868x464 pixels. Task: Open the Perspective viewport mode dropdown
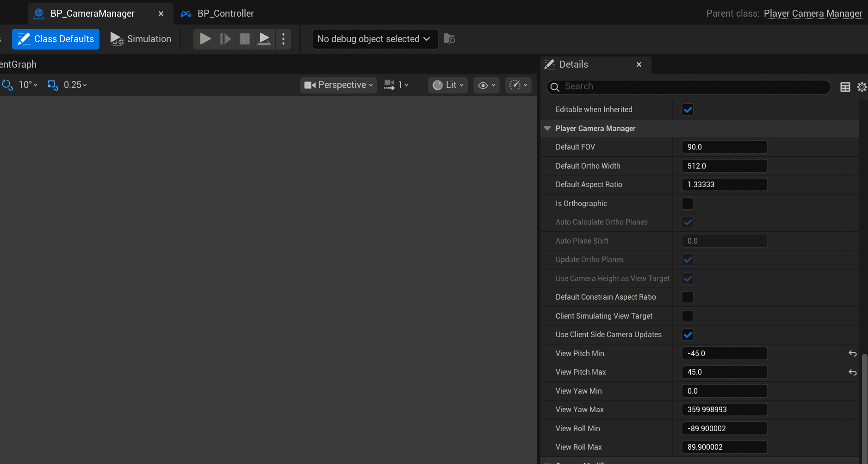pos(339,85)
